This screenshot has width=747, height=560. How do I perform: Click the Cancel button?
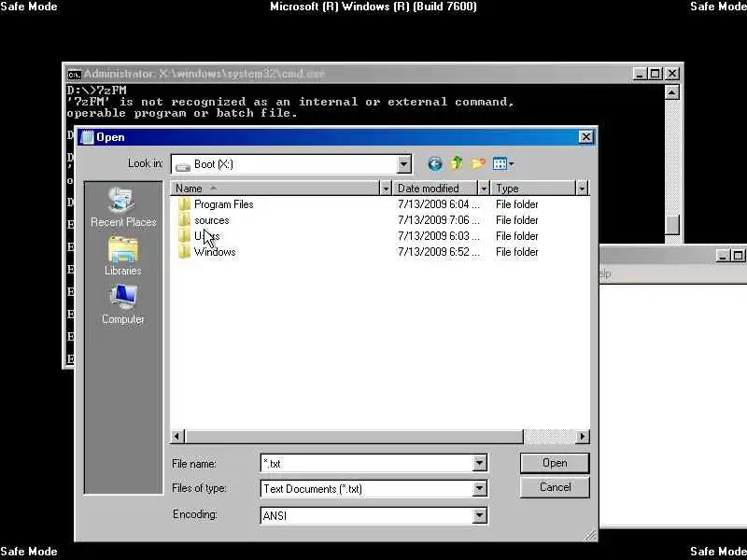coord(555,487)
